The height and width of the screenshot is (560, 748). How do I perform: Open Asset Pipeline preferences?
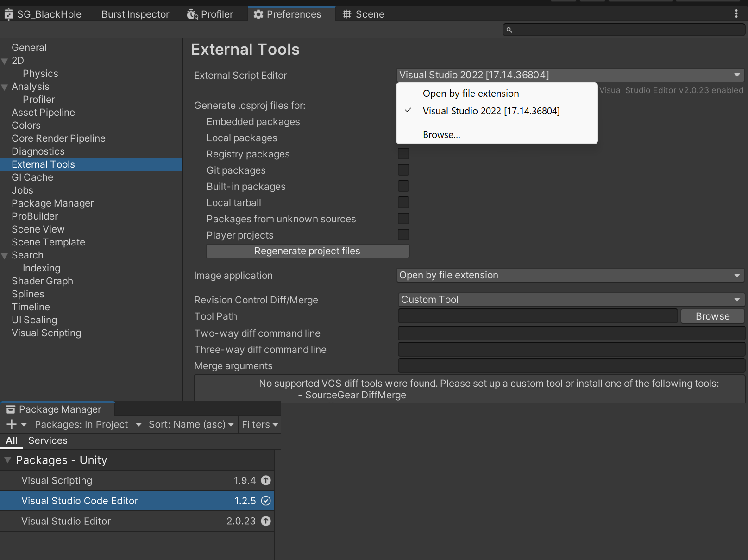click(x=91, y=113)
